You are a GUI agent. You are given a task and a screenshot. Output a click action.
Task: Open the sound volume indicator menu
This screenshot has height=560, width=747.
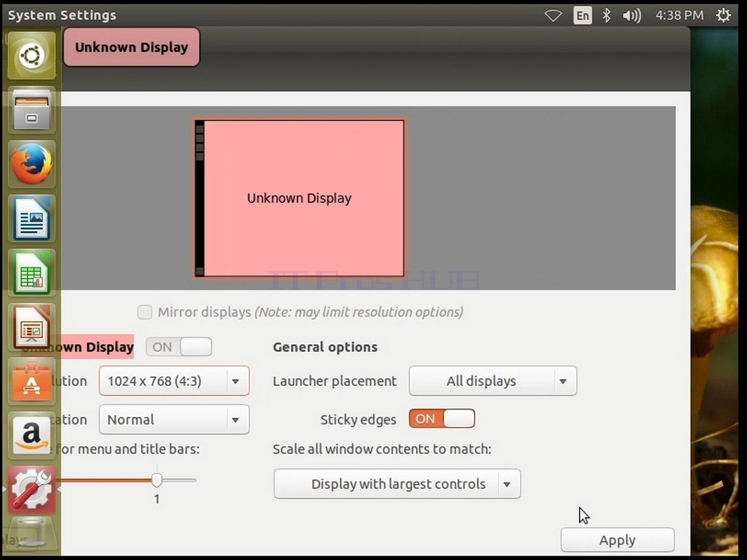click(x=631, y=15)
